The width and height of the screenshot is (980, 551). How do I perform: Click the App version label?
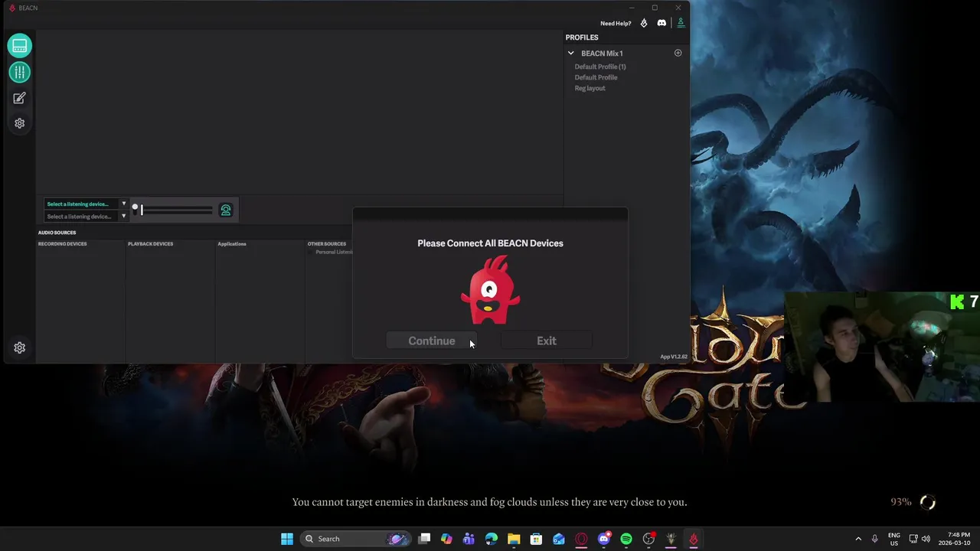674,357
